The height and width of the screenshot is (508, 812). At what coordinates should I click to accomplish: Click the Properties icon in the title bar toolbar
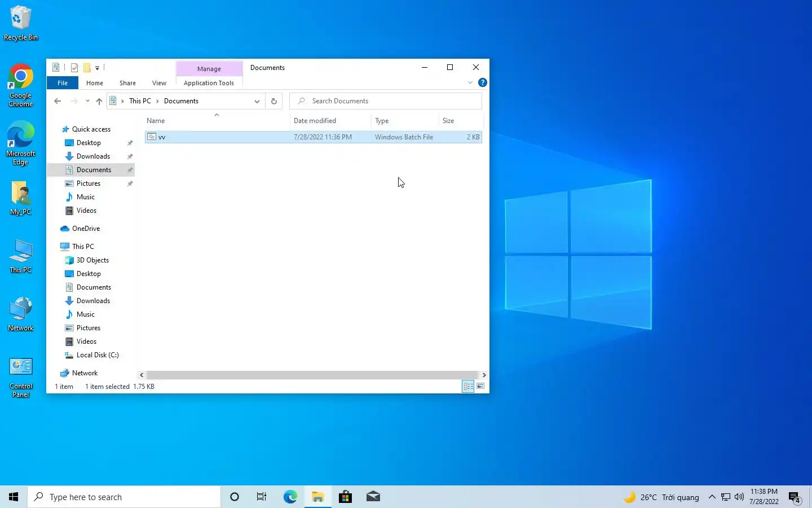coord(74,68)
